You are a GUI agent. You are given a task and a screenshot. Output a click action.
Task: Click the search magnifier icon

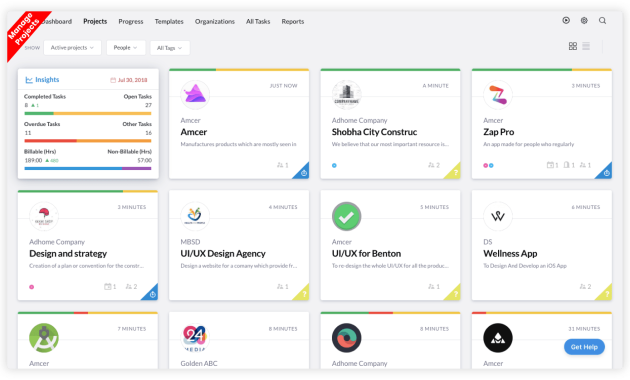[x=602, y=20]
